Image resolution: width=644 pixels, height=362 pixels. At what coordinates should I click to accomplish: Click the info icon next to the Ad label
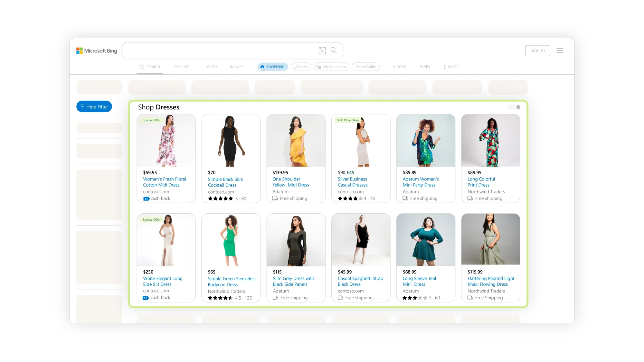point(518,107)
